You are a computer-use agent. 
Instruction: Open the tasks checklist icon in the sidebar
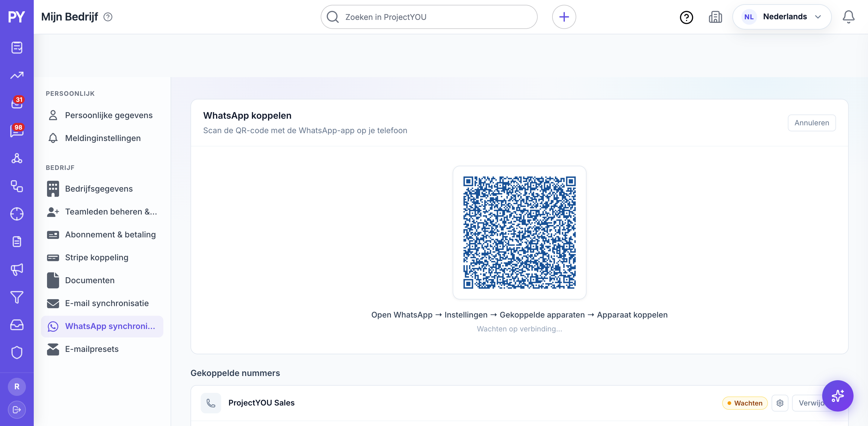tap(17, 48)
